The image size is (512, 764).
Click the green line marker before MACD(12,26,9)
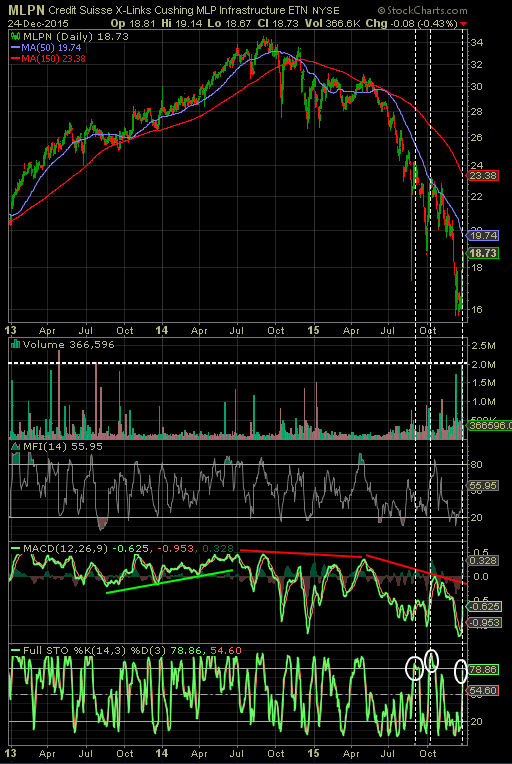coord(15,548)
